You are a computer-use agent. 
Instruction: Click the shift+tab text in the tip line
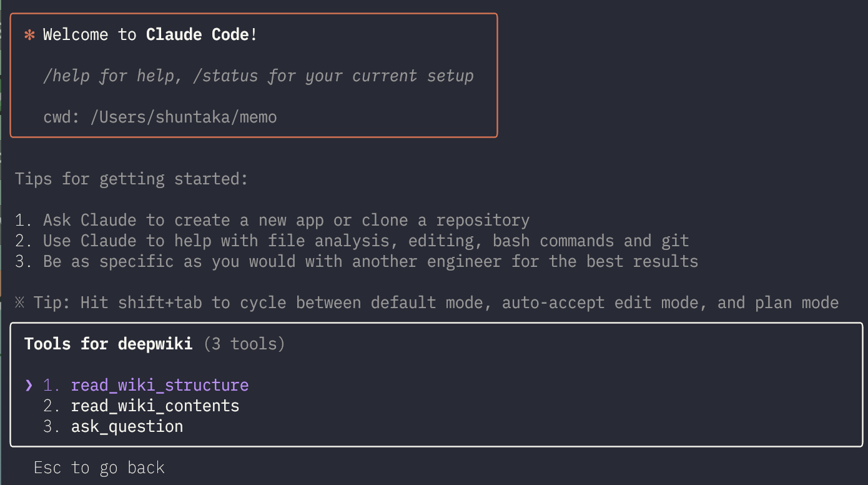pyautogui.click(x=160, y=303)
